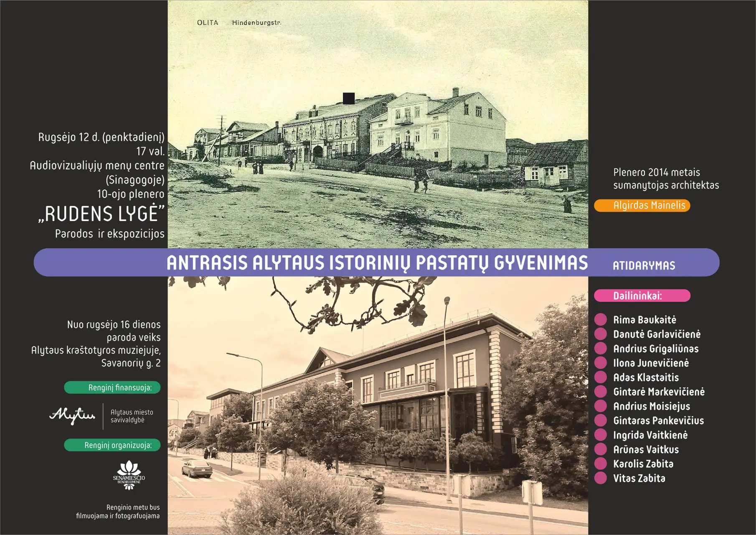
Task: Click the 'ATIDARYMAS' label in the banner
Action: tap(644, 265)
